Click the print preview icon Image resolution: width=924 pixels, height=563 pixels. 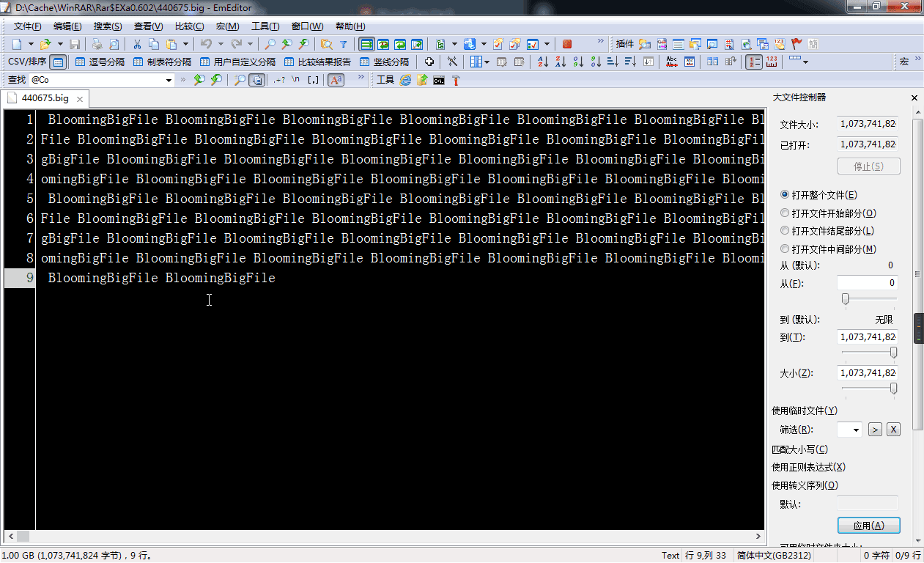[114, 44]
